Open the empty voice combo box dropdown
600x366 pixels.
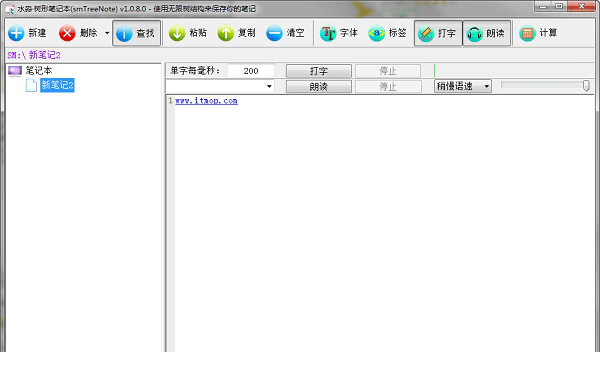coord(269,87)
